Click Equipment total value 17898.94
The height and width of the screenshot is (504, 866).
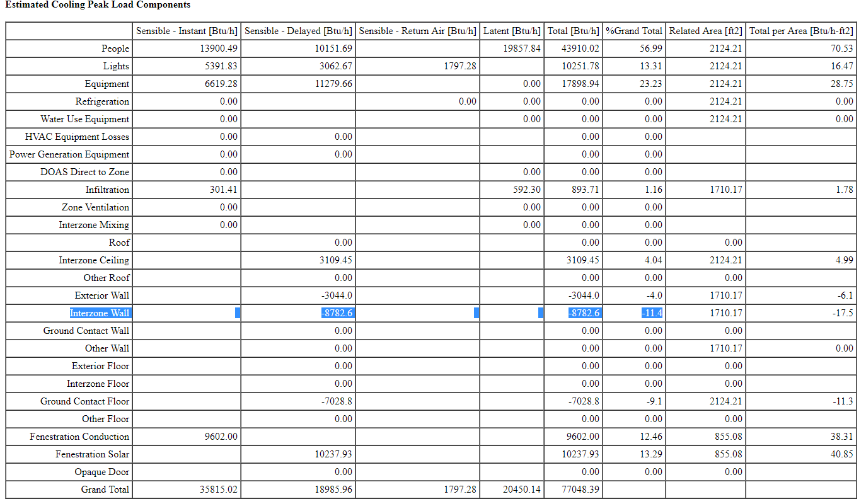tap(580, 84)
